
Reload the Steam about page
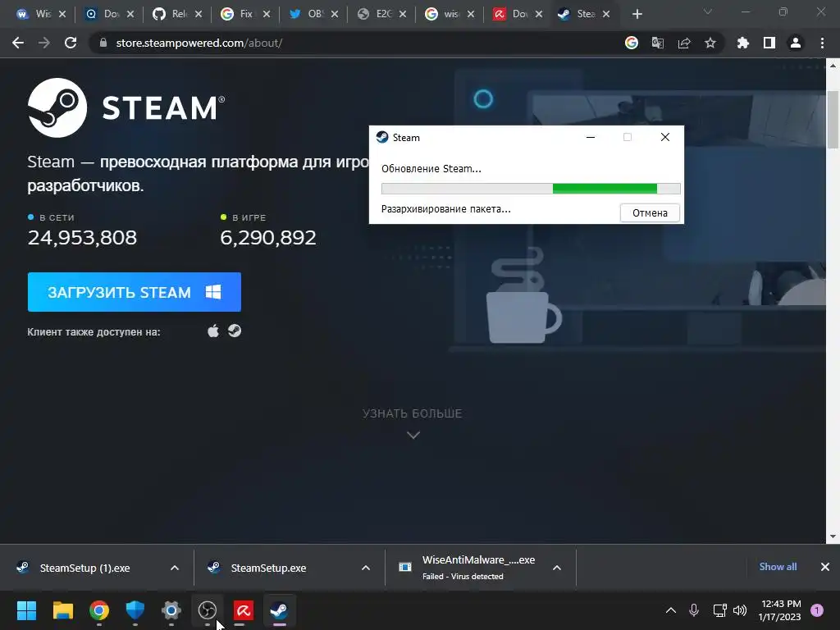click(x=71, y=43)
